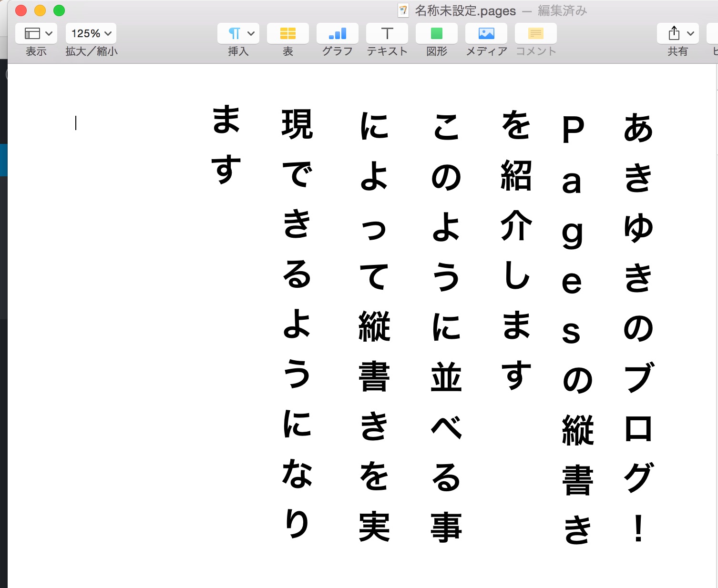Image resolution: width=718 pixels, height=588 pixels.
Task: Click the character あ at top of first column
Action: click(638, 128)
